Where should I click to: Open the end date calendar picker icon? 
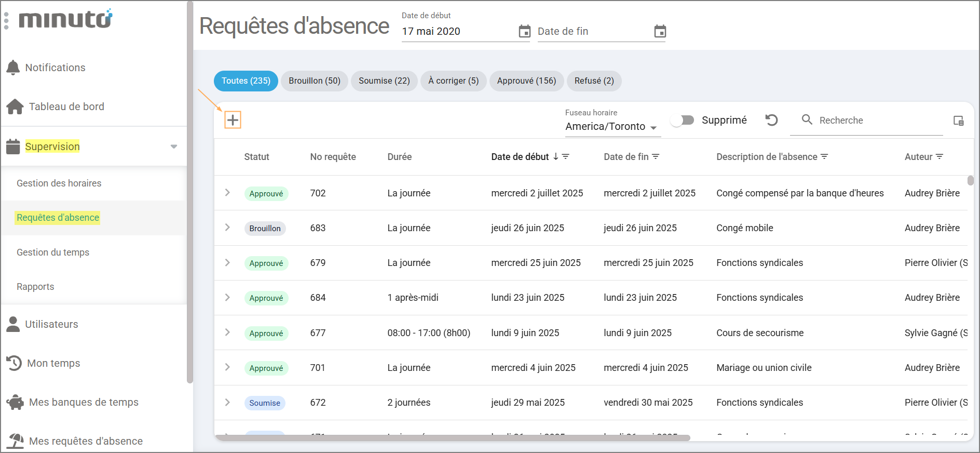click(660, 31)
